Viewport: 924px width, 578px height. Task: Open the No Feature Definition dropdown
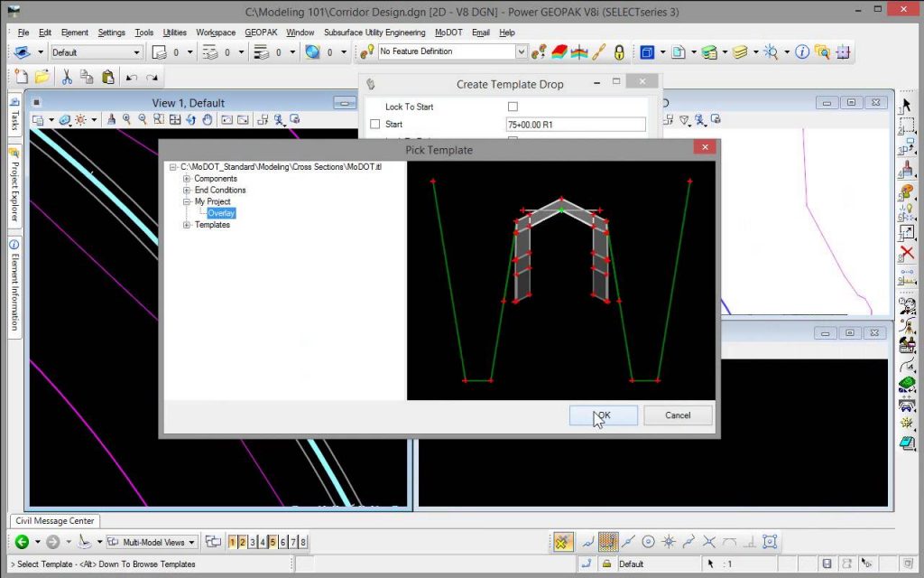pos(521,51)
